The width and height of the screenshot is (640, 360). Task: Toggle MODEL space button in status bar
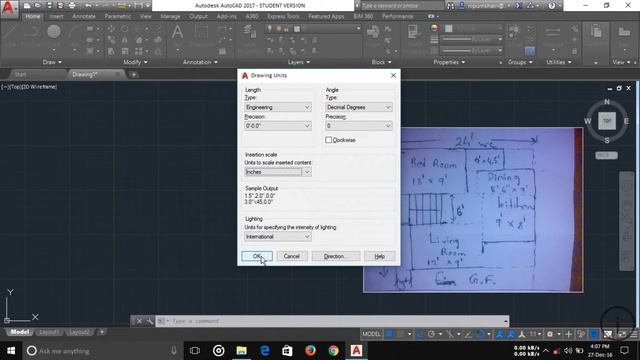pos(371,334)
